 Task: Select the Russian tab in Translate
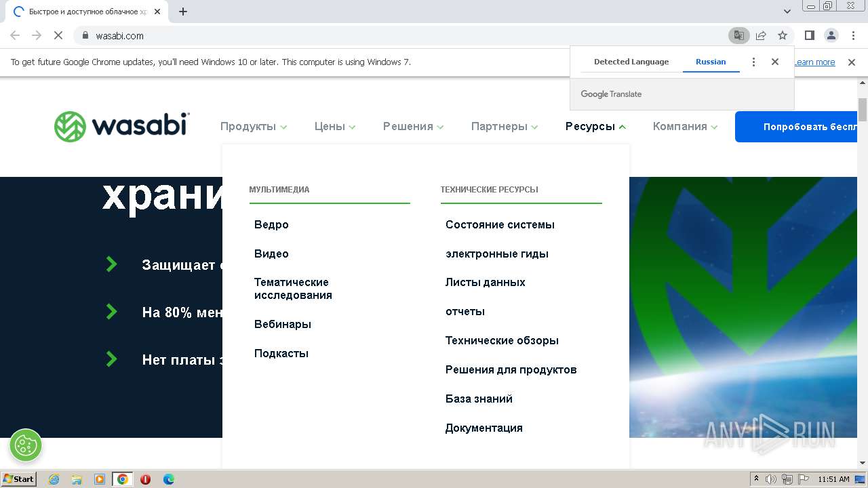[x=711, y=62]
